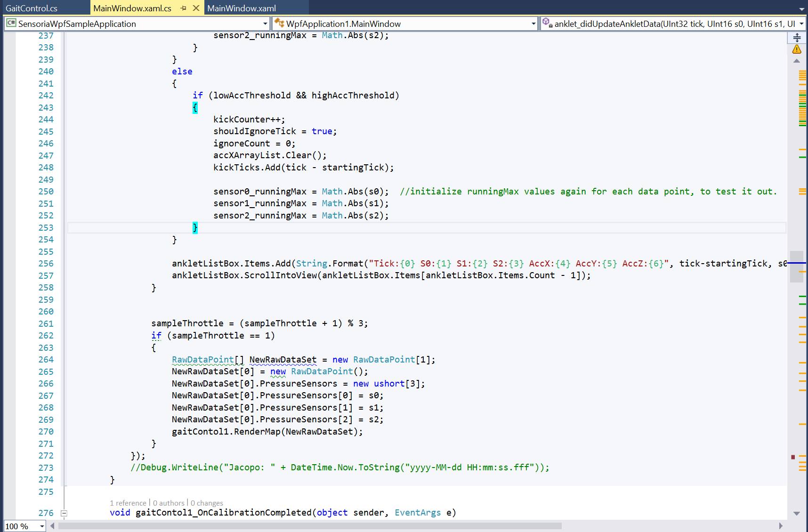808x532 pixels.
Task: Click the method icon beside anklet_didUpdateAnkletData
Action: (547, 23)
